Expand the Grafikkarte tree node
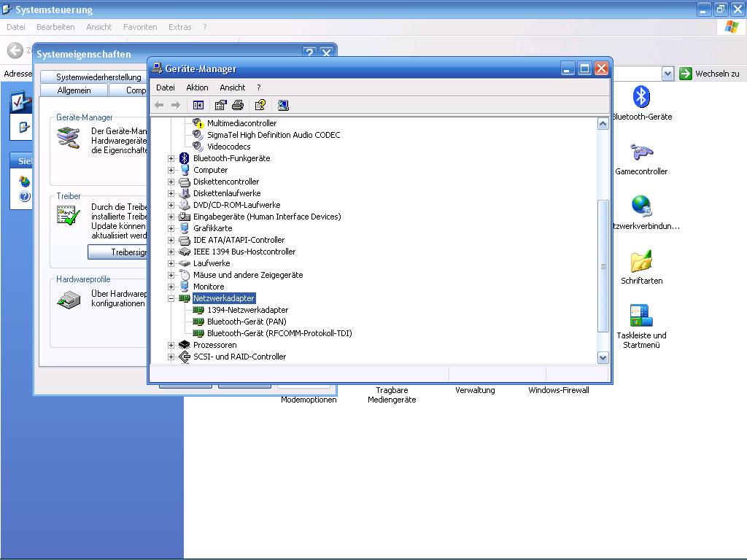 click(x=171, y=228)
